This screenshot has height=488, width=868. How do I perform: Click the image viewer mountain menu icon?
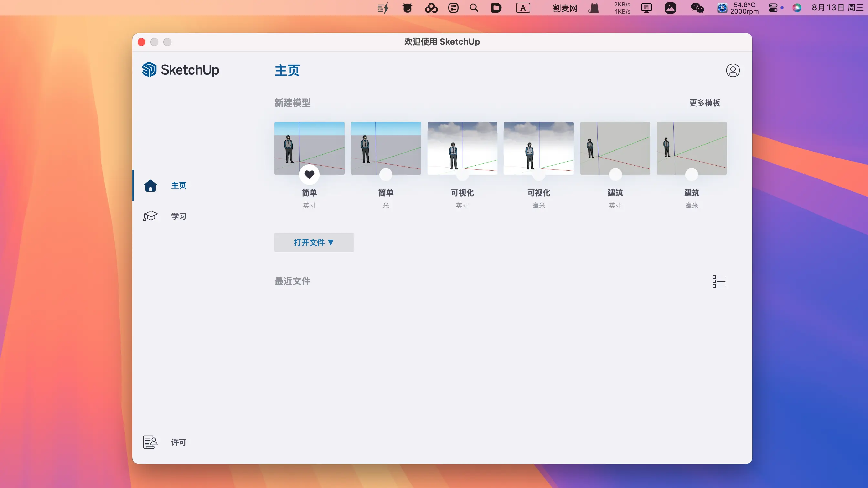click(670, 8)
